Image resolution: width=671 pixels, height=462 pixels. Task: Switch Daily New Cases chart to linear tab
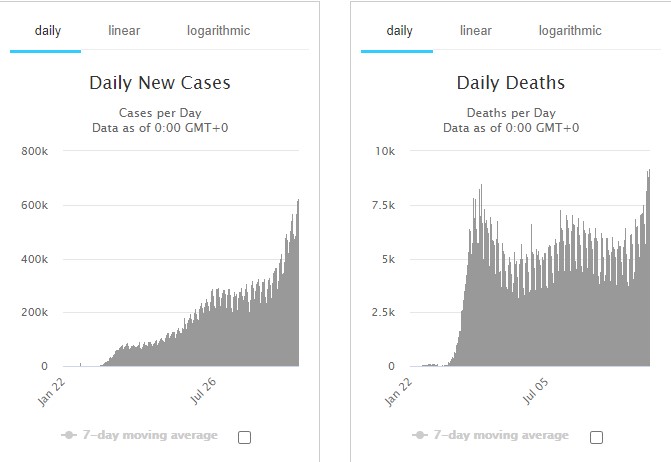124,30
